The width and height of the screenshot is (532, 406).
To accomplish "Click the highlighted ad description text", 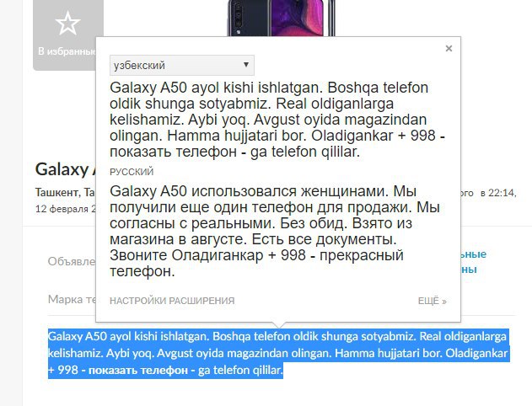I will (278, 353).
